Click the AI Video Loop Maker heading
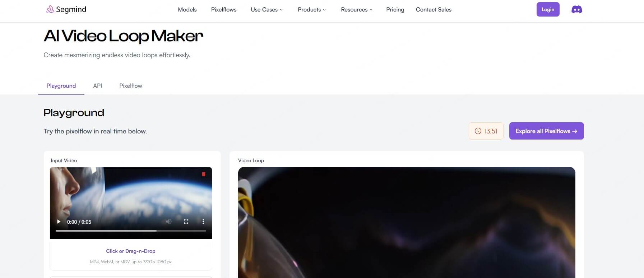 pos(123,36)
